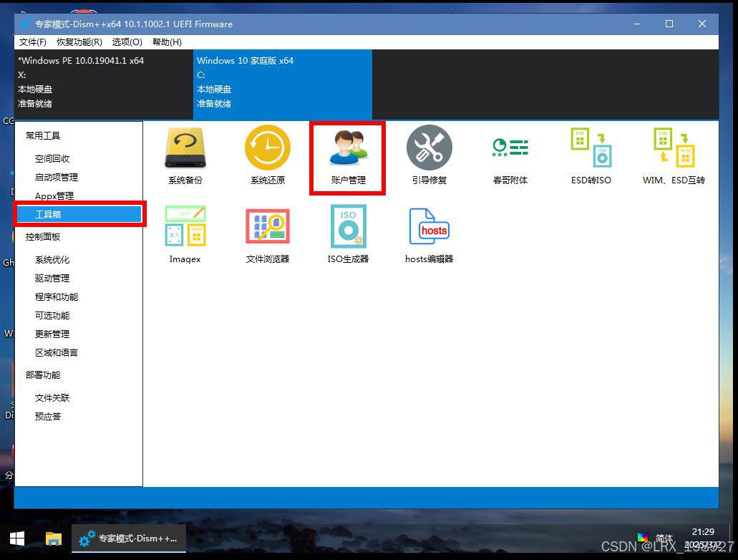This screenshot has width=738, height=560.
Task: Click the colorful tray icon beside 简体
Action: 643,537
